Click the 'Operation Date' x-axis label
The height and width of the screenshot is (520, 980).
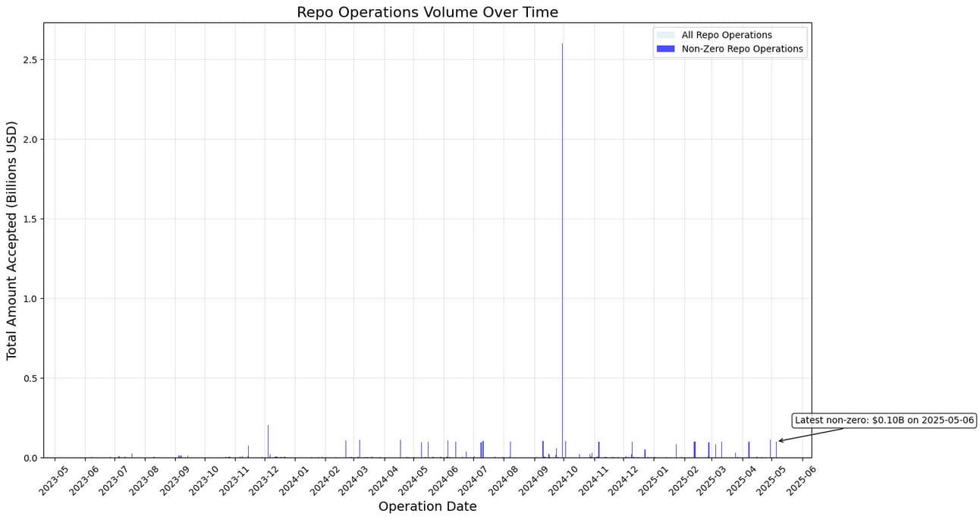tap(427, 506)
